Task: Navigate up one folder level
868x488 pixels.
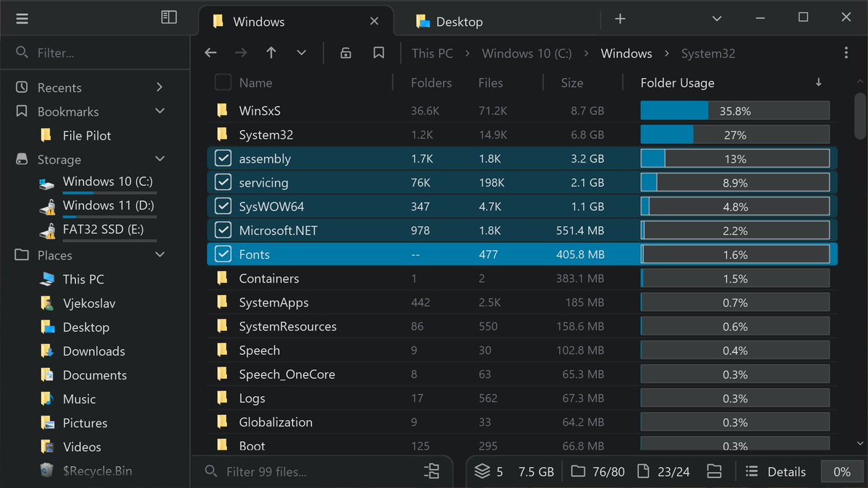Action: click(271, 53)
